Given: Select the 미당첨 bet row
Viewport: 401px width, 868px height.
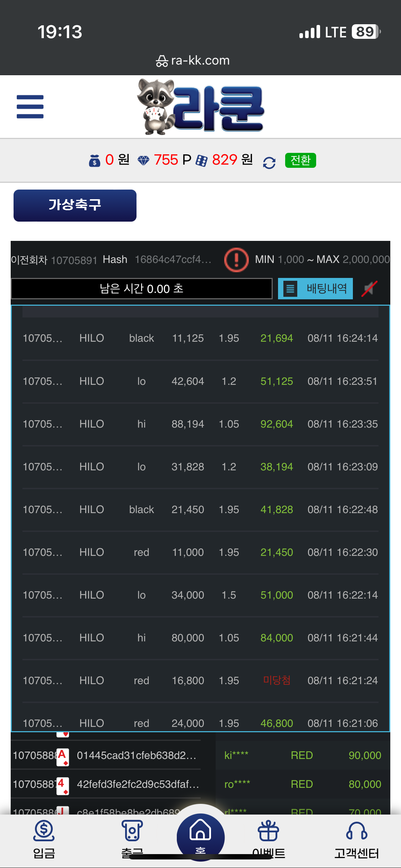Looking at the screenshot, I should (x=200, y=681).
